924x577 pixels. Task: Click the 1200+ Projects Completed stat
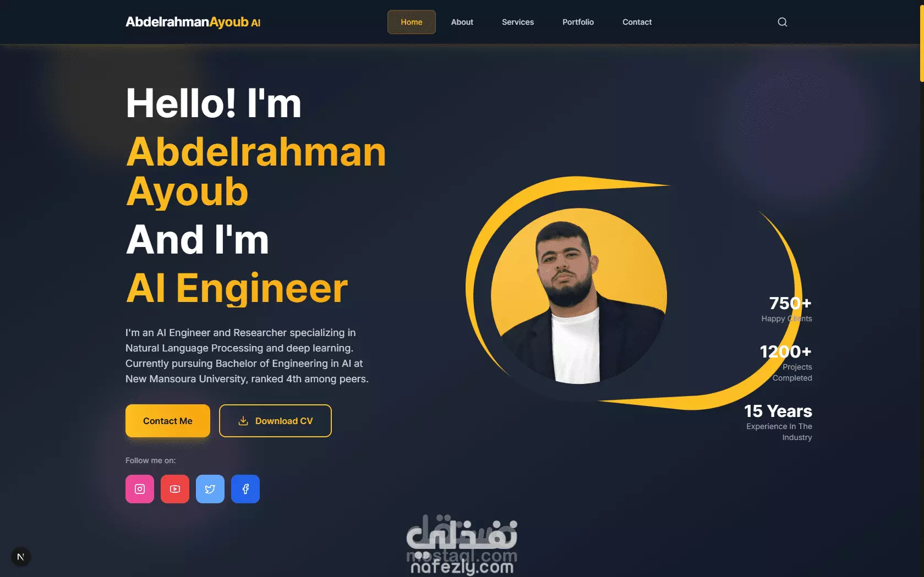pyautogui.click(x=786, y=362)
